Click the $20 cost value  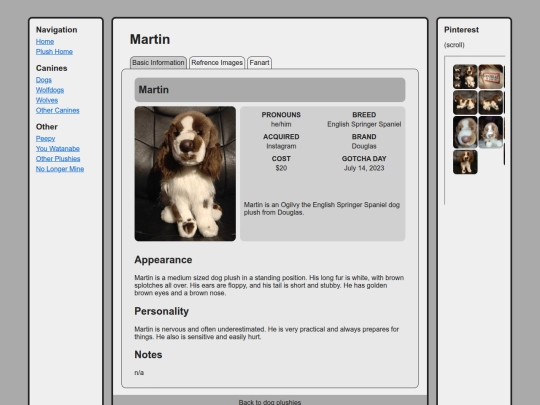(x=281, y=168)
